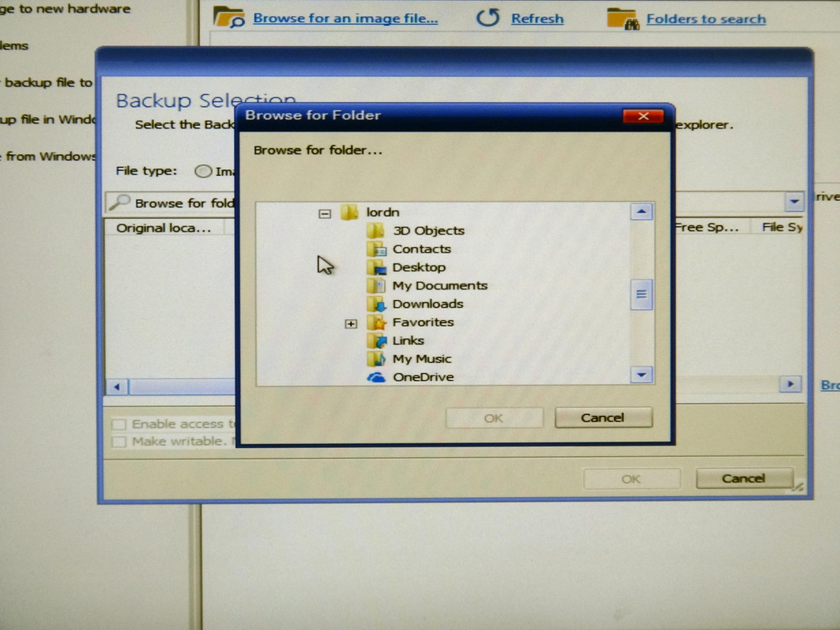The height and width of the screenshot is (630, 840).
Task: Click the File System column header
Action: (x=779, y=227)
